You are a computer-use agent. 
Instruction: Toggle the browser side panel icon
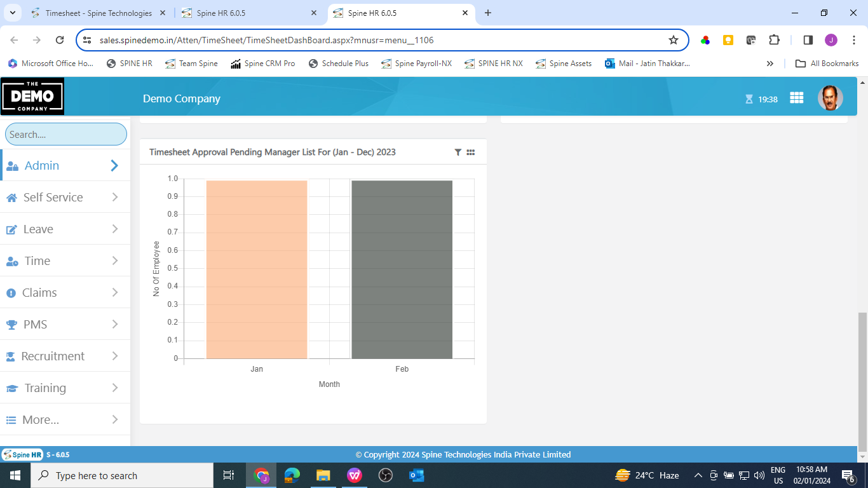click(808, 40)
